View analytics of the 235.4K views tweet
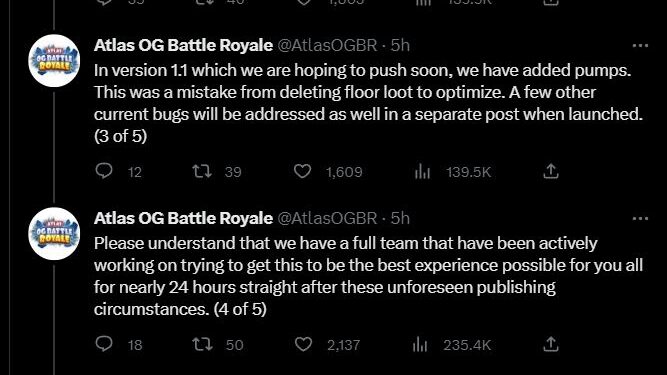The width and height of the screenshot is (667, 375). click(x=420, y=344)
